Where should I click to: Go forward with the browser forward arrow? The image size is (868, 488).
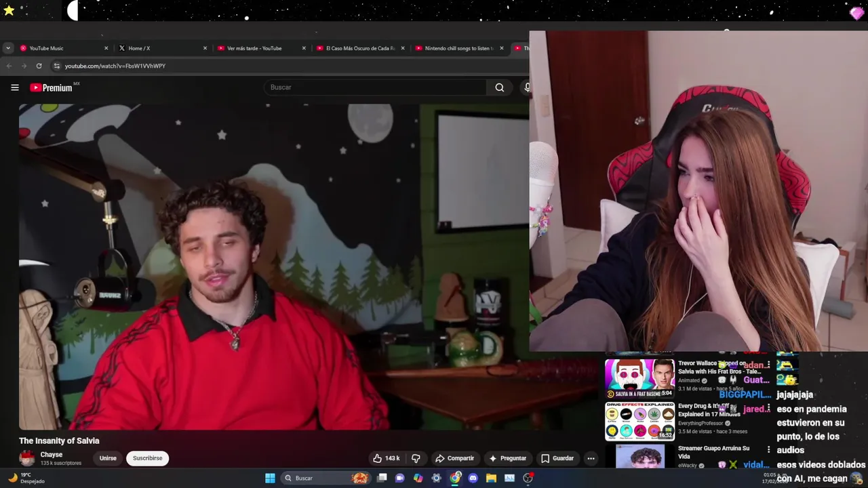pos(24,66)
